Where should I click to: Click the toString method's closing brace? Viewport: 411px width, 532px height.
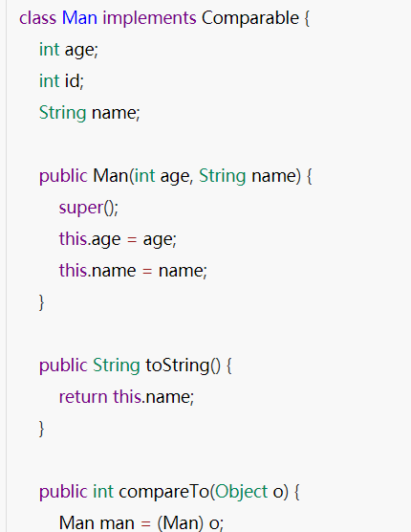[x=41, y=429]
